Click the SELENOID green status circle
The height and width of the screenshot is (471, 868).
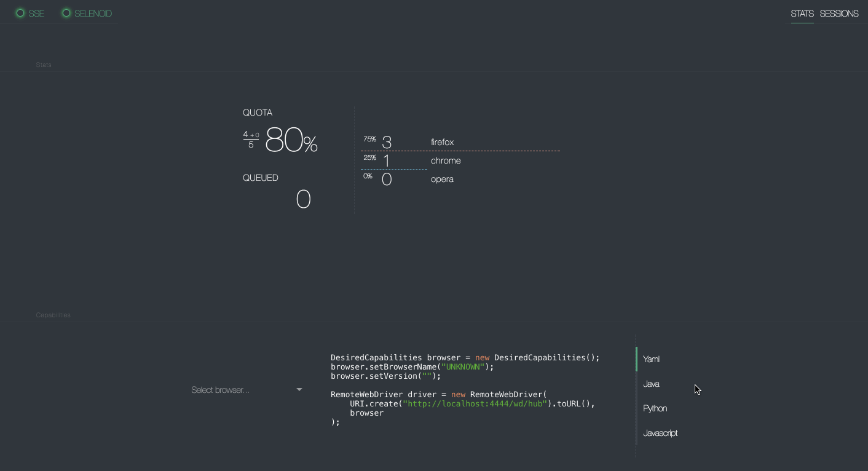tap(66, 13)
